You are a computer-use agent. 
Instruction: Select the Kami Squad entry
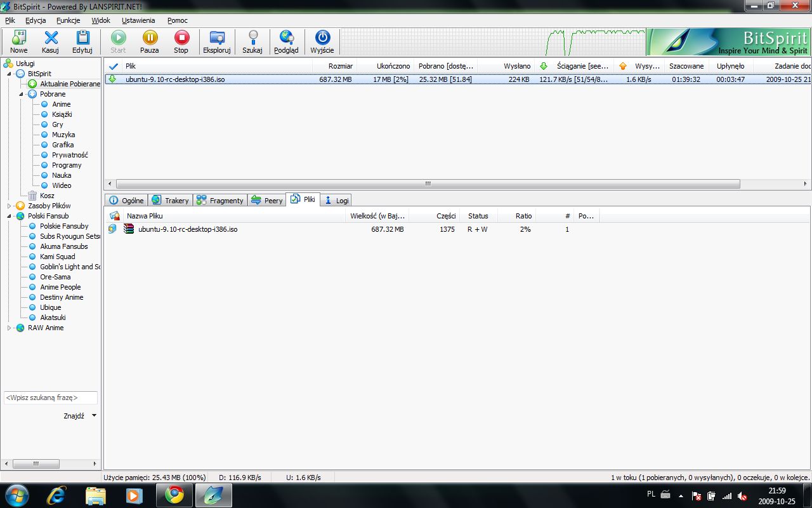(58, 257)
